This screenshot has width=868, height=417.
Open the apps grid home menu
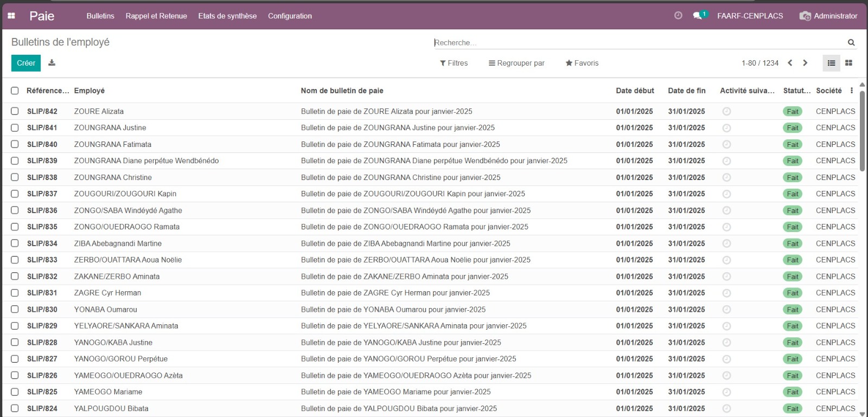coord(11,16)
